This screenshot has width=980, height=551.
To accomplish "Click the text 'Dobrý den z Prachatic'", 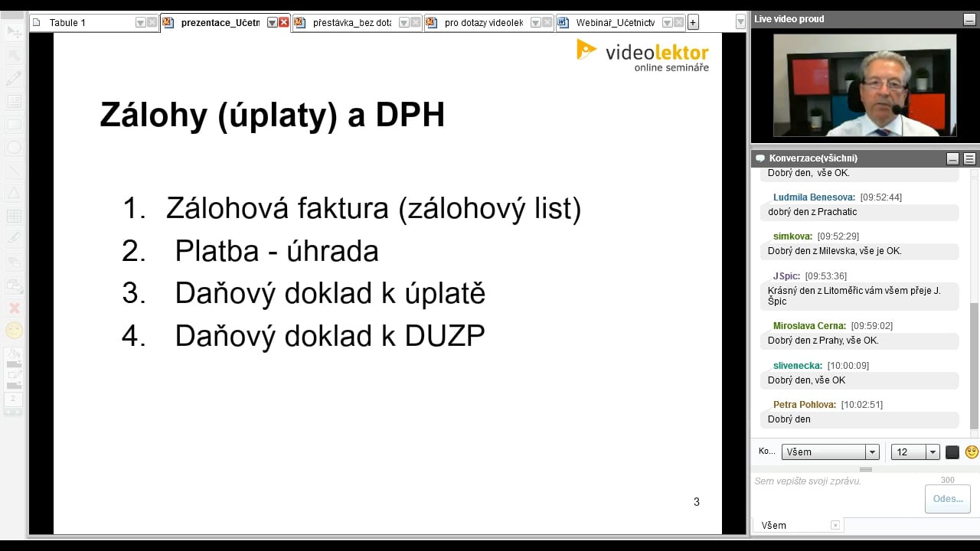I will 812,212.
